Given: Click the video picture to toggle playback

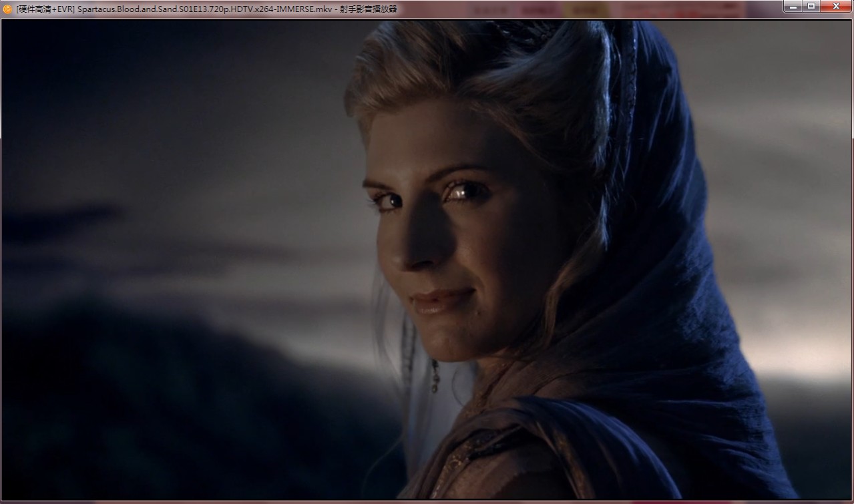Looking at the screenshot, I should click(427, 259).
